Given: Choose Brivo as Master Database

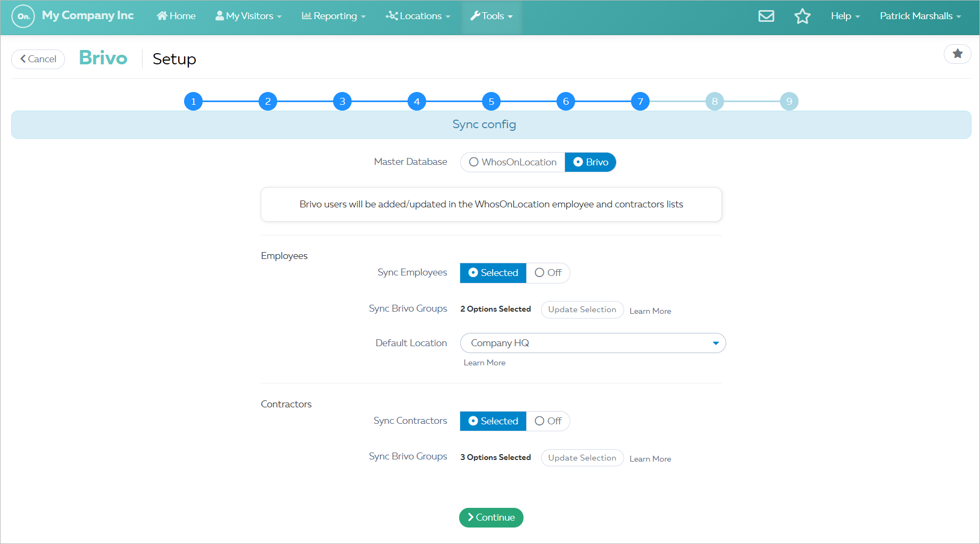Looking at the screenshot, I should tap(591, 162).
